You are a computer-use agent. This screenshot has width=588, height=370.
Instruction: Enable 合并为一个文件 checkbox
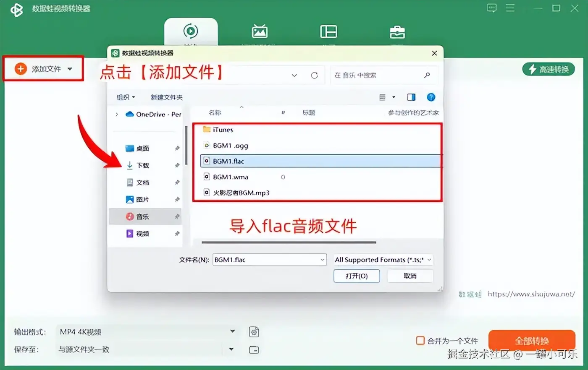(x=420, y=341)
